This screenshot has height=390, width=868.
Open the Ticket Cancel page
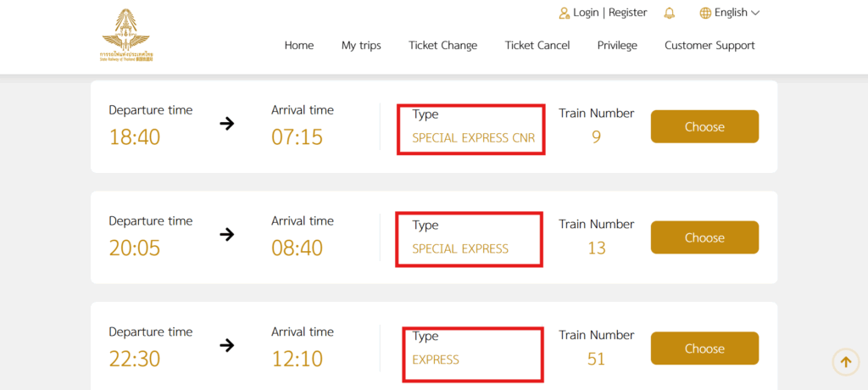(537, 45)
